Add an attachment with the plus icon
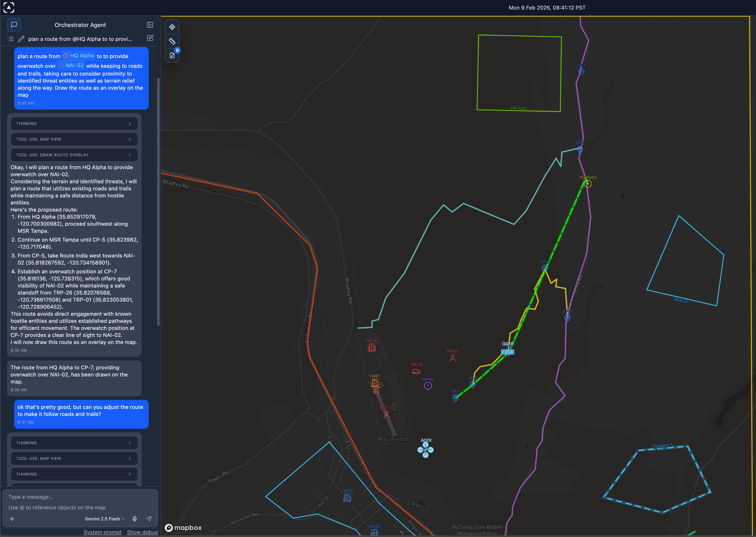The height and width of the screenshot is (537, 756). (x=12, y=519)
